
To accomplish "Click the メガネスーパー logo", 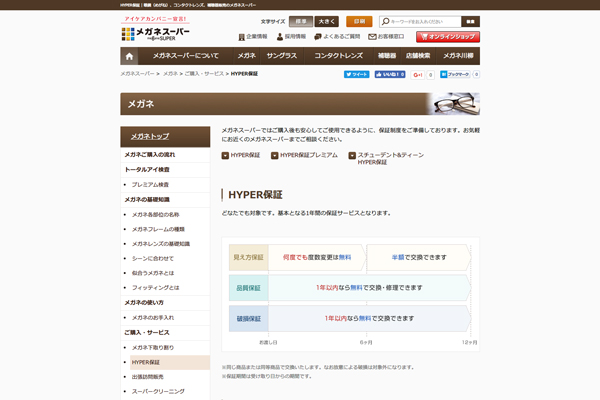I will tap(155, 34).
